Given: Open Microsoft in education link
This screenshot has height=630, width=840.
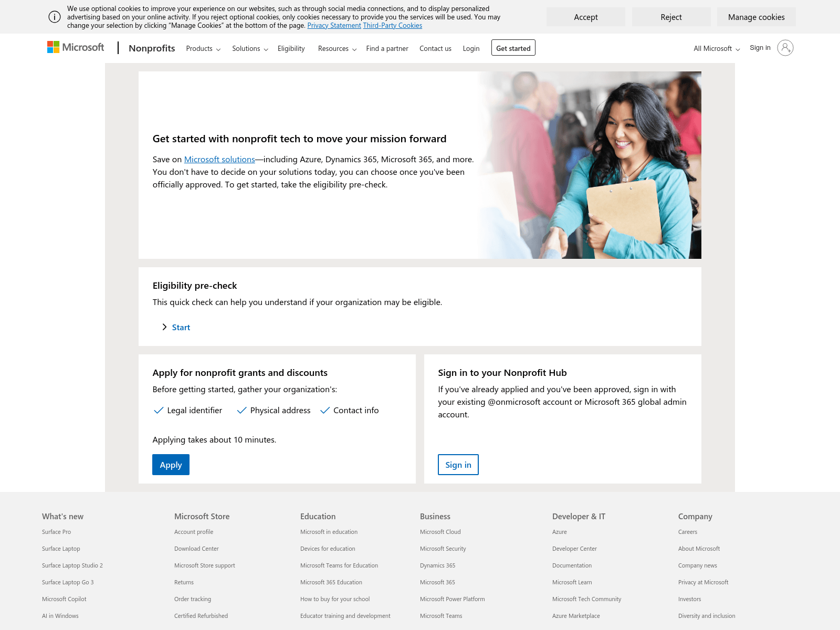Looking at the screenshot, I should 329,532.
